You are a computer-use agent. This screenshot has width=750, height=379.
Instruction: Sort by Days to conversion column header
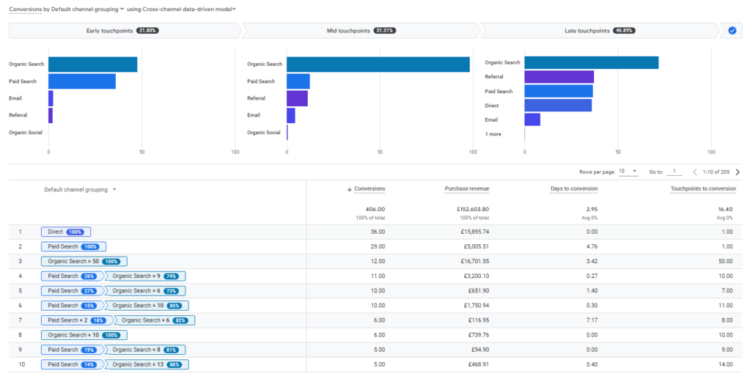[x=574, y=189]
